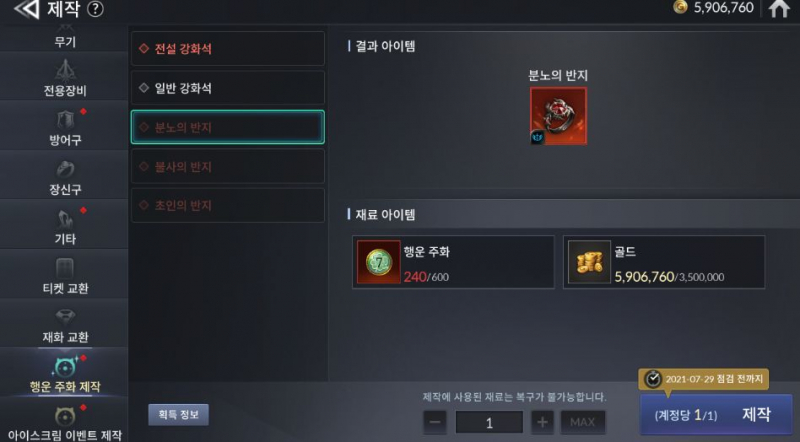Open the 장신구 accessory category icon
800x442 pixels.
pyautogui.click(x=65, y=168)
